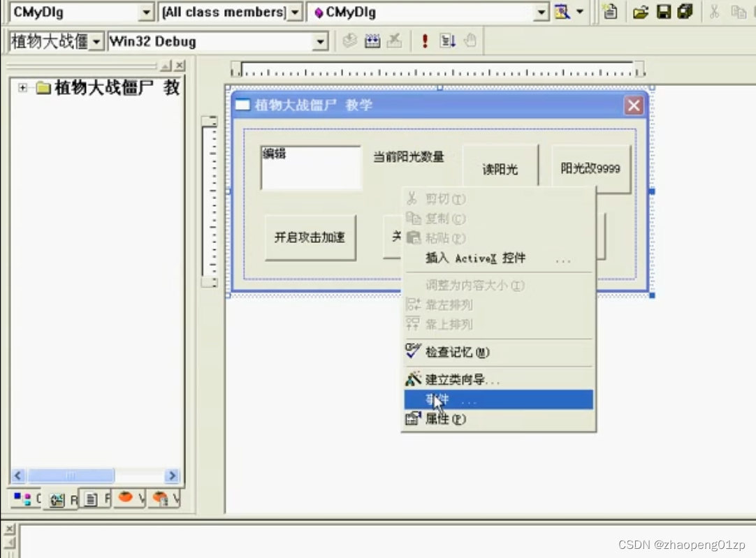756x558 pixels.
Task: Choose 调整为内容大小 menu item
Action: [499, 285]
